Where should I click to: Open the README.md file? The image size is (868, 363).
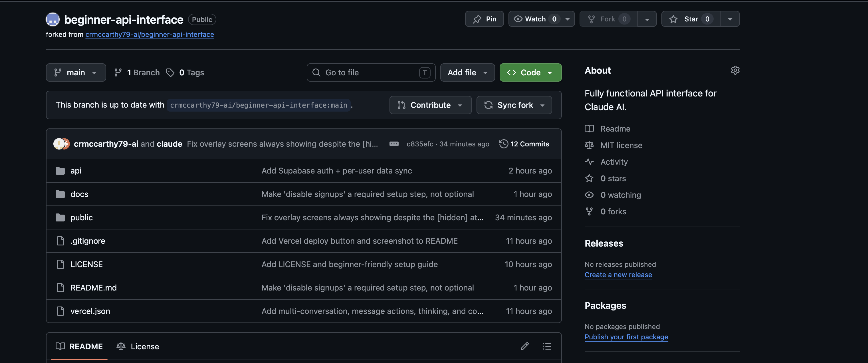click(x=93, y=287)
